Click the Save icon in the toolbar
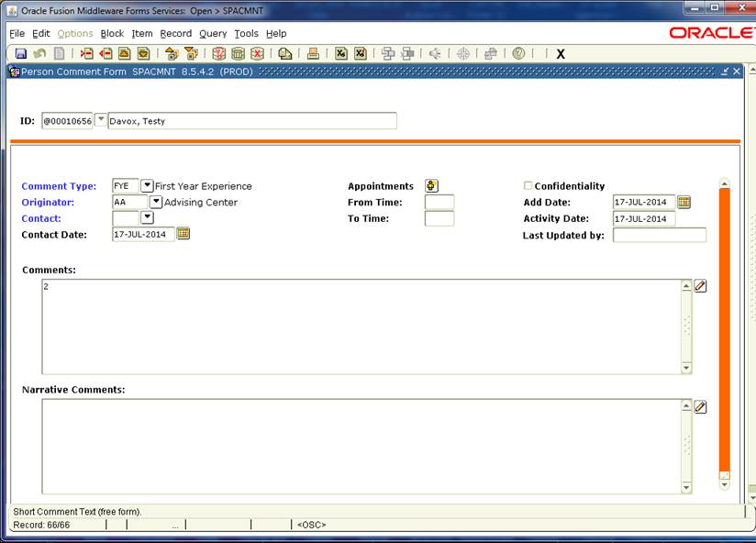756x543 pixels. 20,54
